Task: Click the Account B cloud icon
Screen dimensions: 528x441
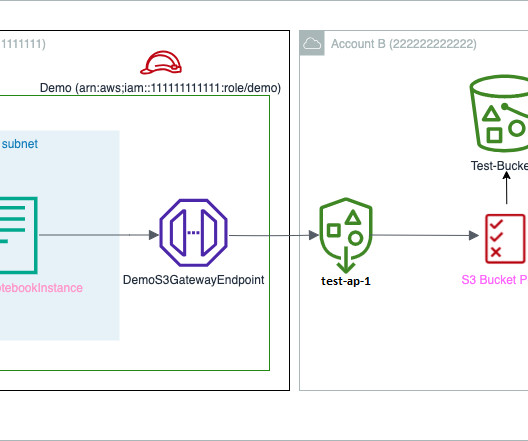Action: 312,43
